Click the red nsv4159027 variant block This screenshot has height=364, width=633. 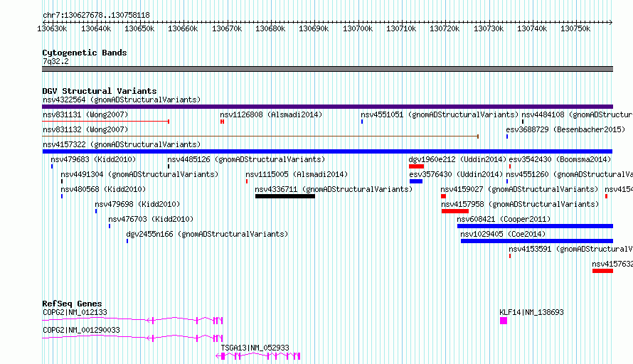pos(443,196)
